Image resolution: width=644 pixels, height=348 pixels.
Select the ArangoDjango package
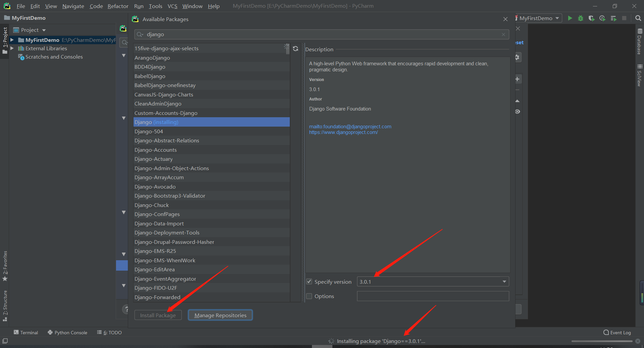(x=212, y=58)
